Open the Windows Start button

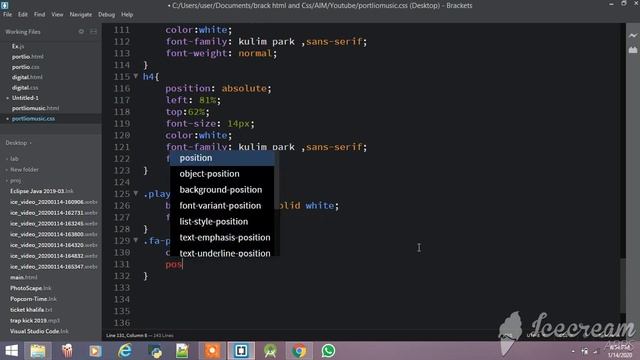point(11,351)
